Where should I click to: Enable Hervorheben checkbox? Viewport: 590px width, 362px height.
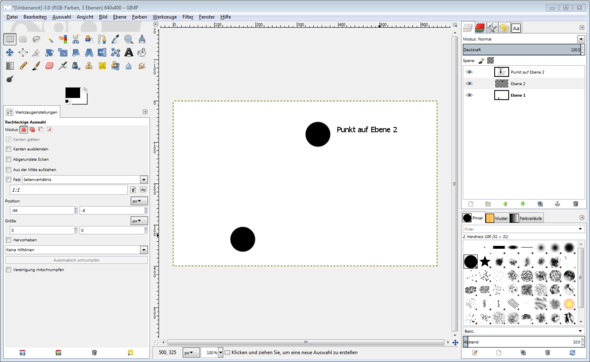click(x=9, y=240)
